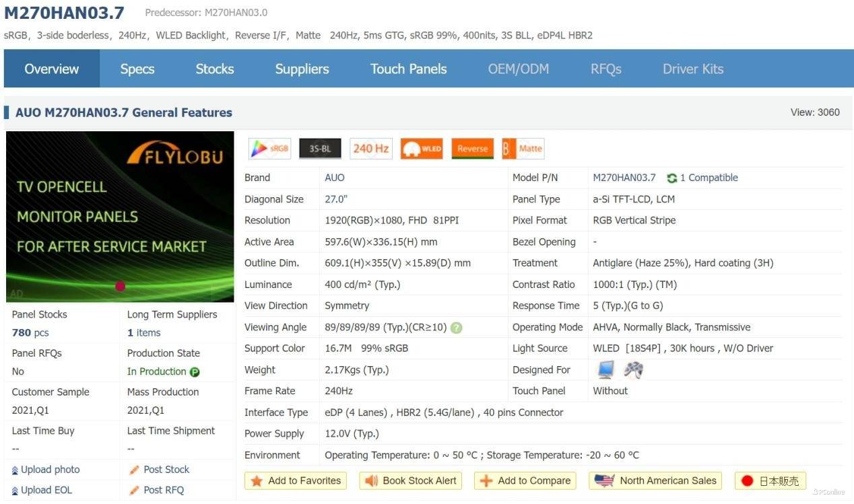Click the AUO M270HAN03.7 General Features heading
This screenshot has height=504, width=854.
[x=124, y=112]
